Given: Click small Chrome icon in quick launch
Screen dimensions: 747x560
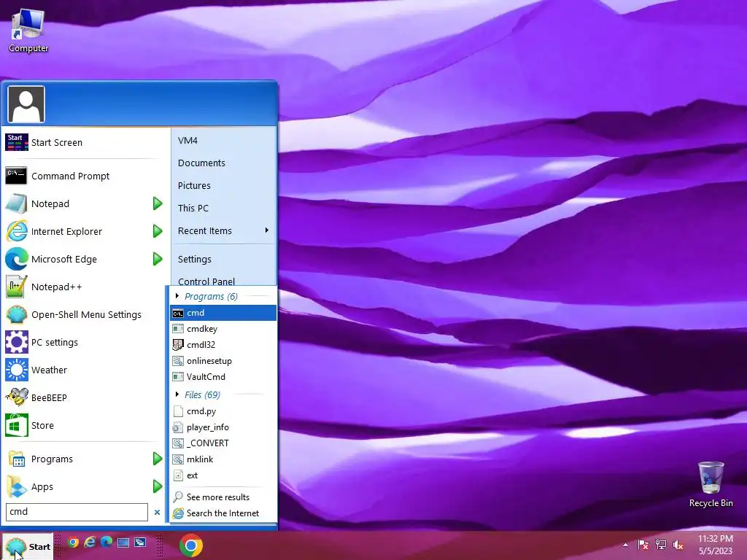Looking at the screenshot, I should tap(73, 542).
